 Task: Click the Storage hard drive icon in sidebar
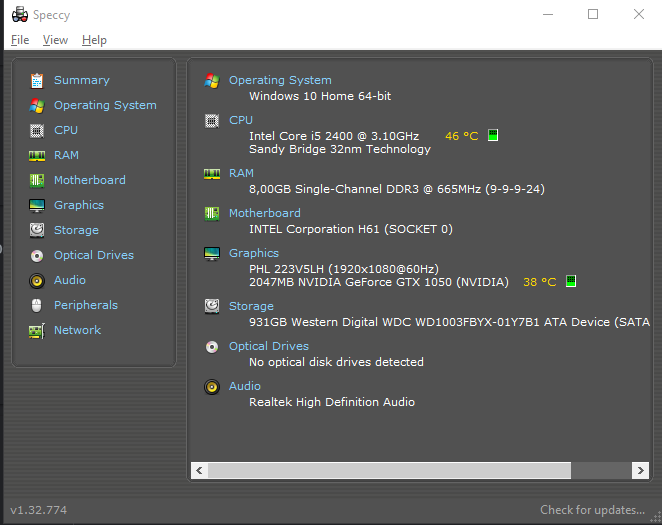37,230
